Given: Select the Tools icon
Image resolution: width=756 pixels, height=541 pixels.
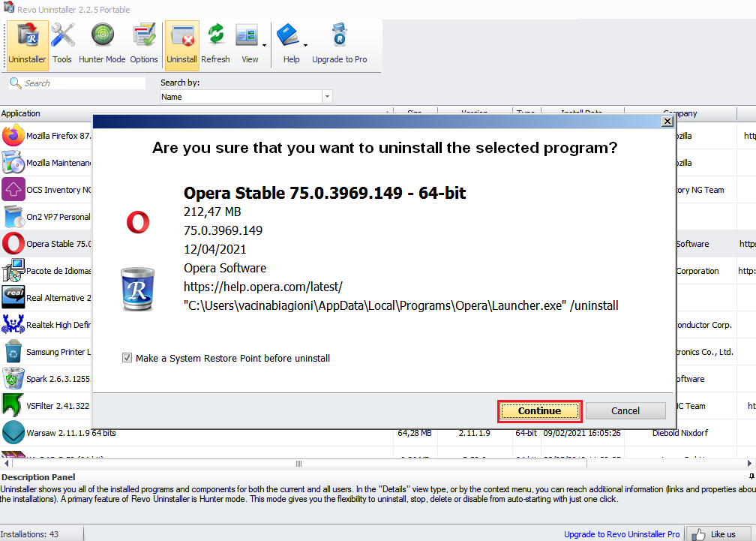Looking at the screenshot, I should coord(62,45).
